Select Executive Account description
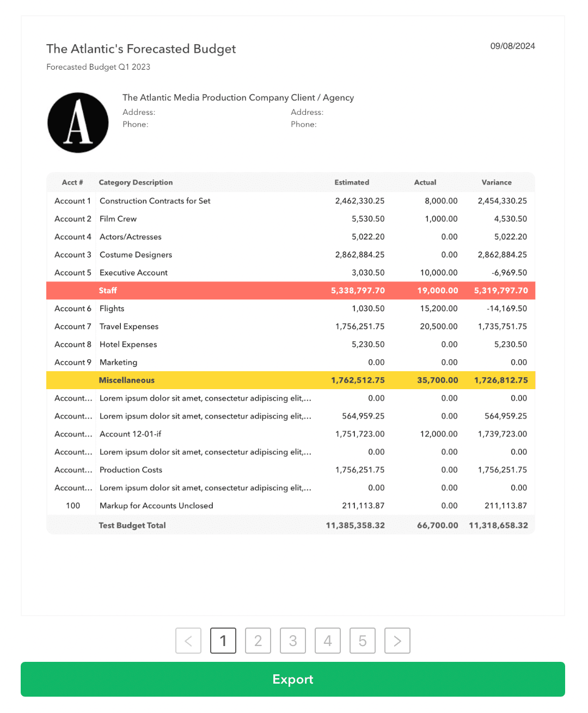Image resolution: width=588 pixels, height=713 pixels. (x=133, y=273)
